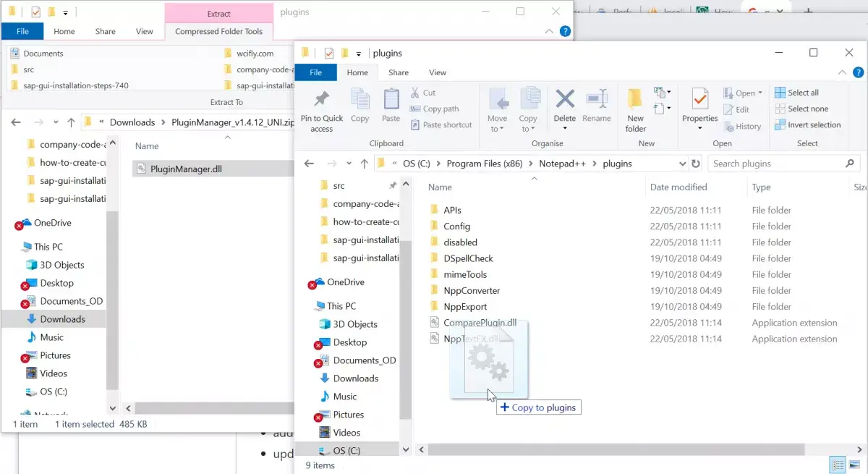Open the File menu in zip window
The width and height of the screenshot is (868, 474).
point(22,31)
